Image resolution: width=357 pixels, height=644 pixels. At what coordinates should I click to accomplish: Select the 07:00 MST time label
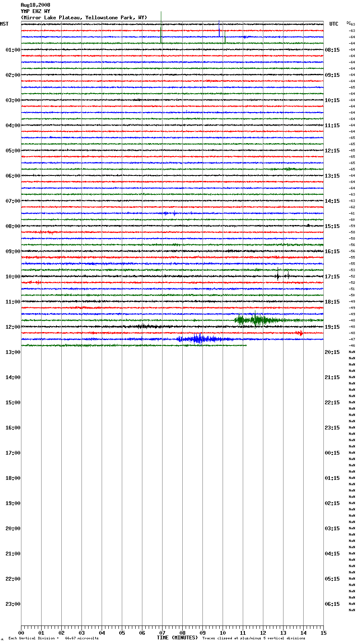13,201
